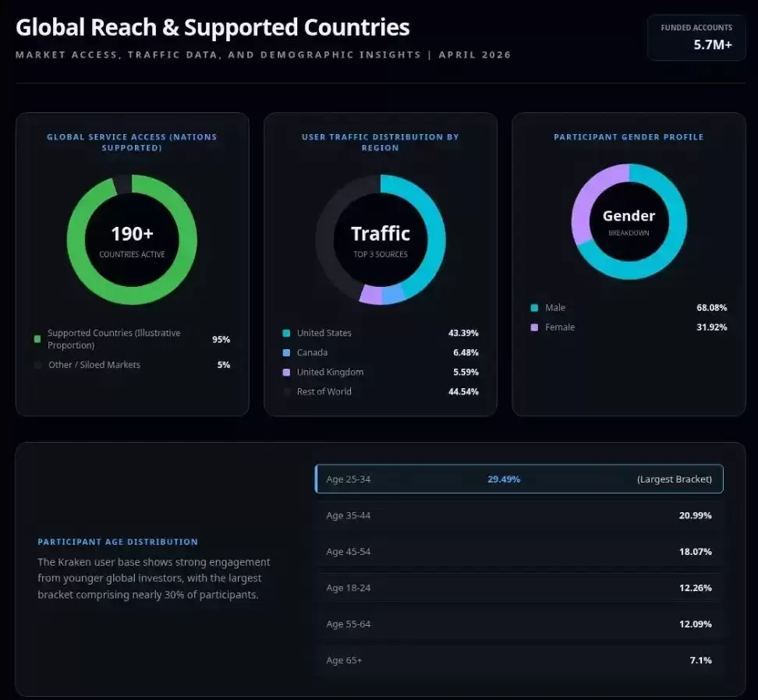Select the Age 45-54 row
The height and width of the screenshot is (700, 758).
pyautogui.click(x=519, y=552)
